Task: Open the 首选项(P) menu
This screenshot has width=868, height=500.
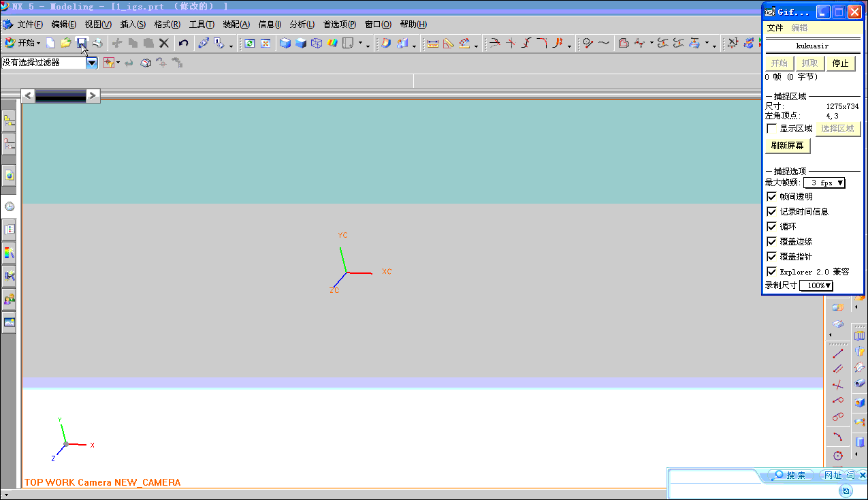Action: click(x=340, y=25)
